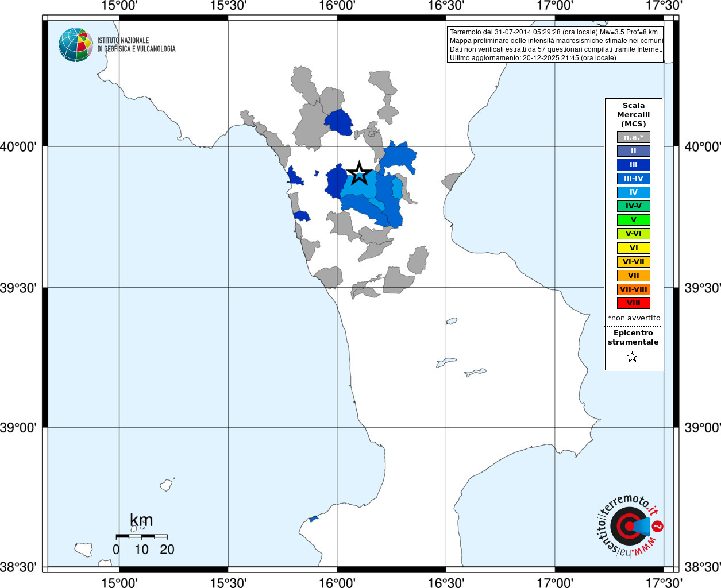Click the right axis label 39°00'
The image size is (721, 588).
[702, 428]
